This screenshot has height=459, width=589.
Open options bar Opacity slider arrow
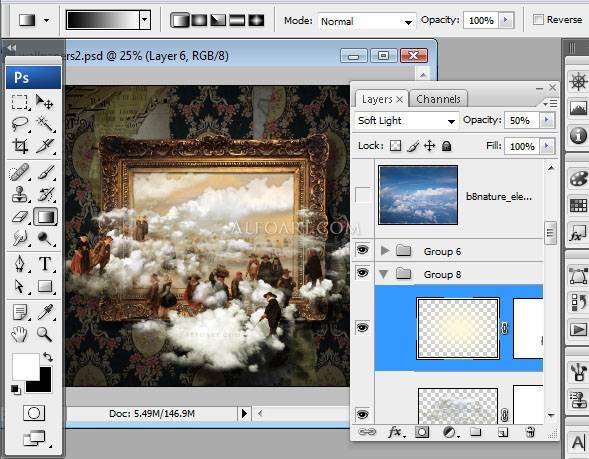(x=506, y=20)
